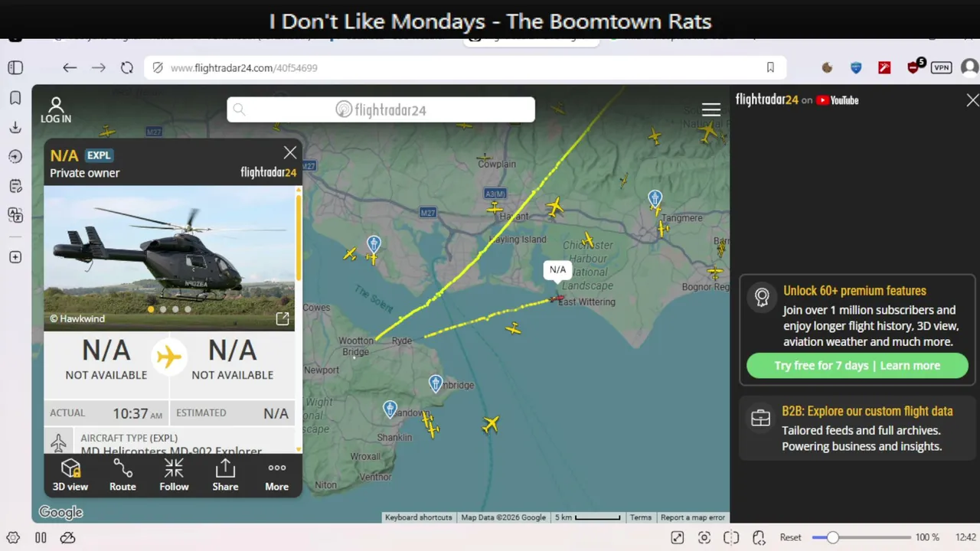Open the YouTube logo link

point(837,100)
